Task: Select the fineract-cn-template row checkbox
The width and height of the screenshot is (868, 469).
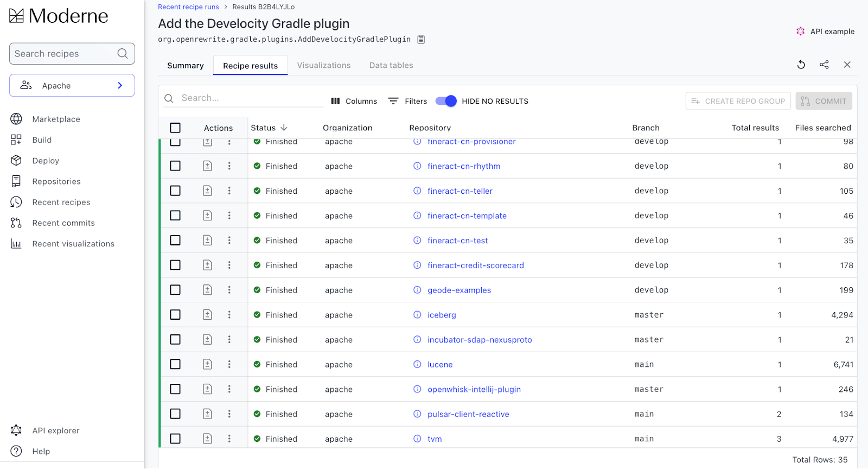Action: (x=175, y=216)
